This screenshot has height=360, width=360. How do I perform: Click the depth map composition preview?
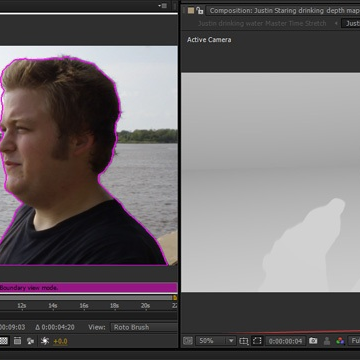click(271, 182)
